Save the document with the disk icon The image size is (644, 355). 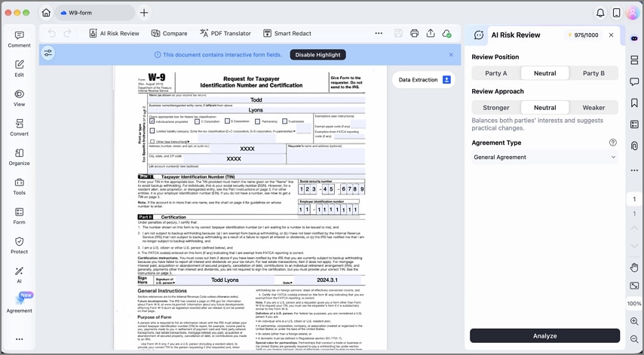tap(398, 34)
